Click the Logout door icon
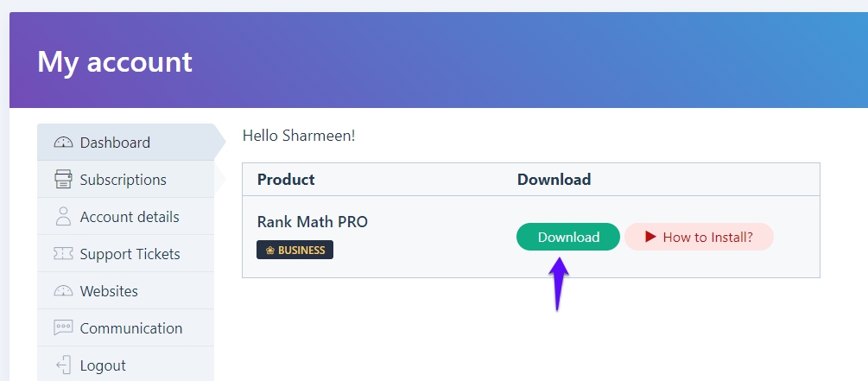 pos(63,365)
